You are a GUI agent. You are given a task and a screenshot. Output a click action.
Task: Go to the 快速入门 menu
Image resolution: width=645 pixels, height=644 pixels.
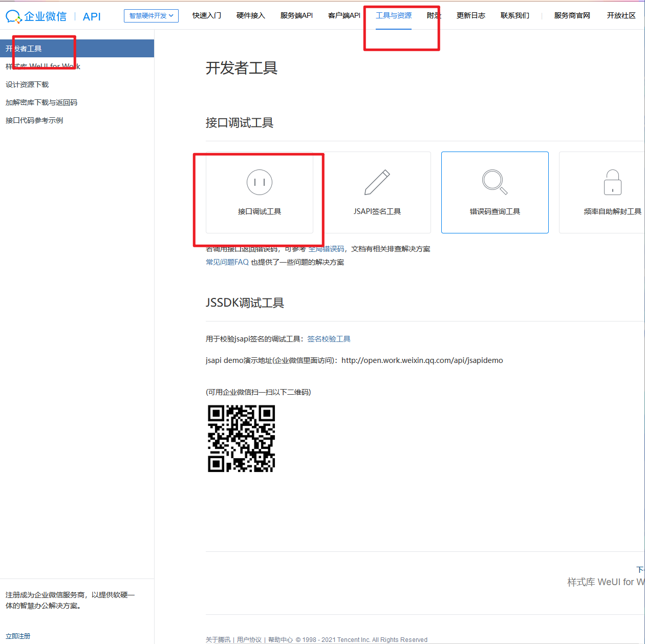tap(207, 16)
